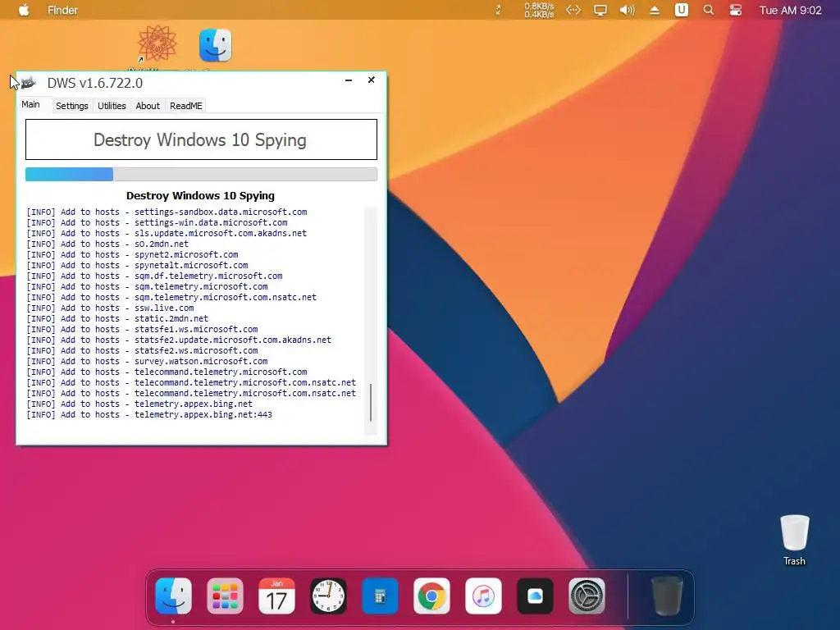Click log line spynetalt.microsoft.com
The height and width of the screenshot is (630, 840).
pos(137,265)
